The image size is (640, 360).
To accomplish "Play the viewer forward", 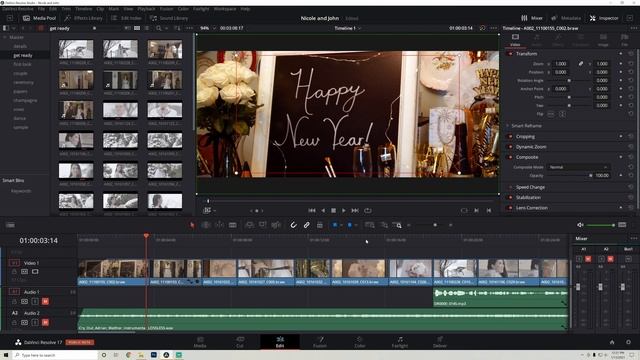I will tap(344, 210).
